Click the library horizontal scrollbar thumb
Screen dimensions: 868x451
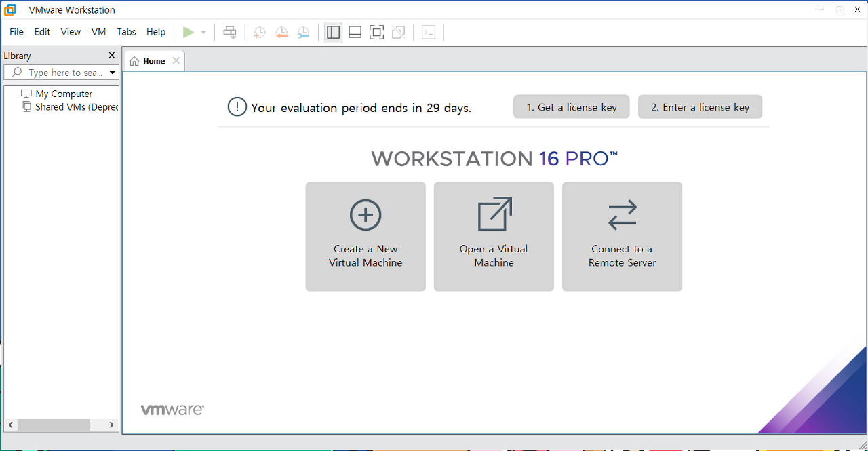click(54, 425)
